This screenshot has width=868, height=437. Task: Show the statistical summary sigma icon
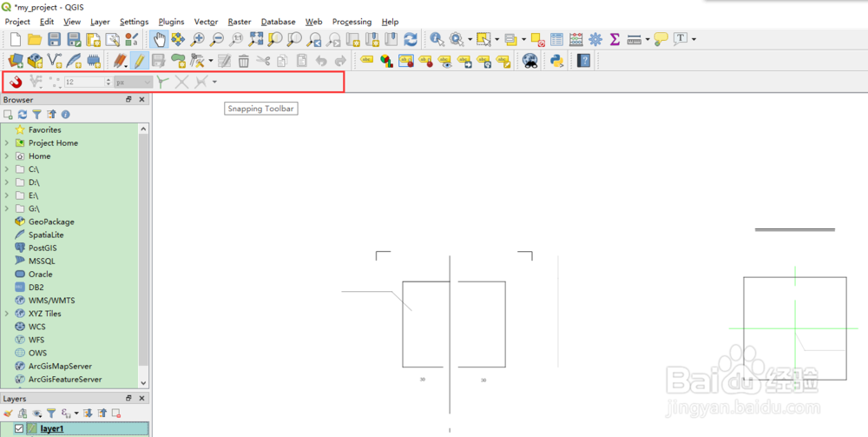coord(615,39)
